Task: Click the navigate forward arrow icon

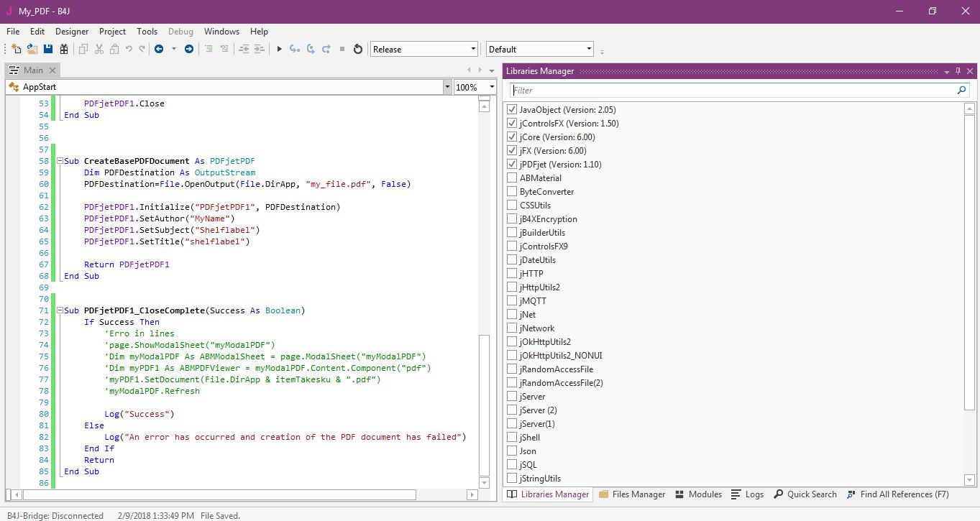Action: [x=189, y=49]
